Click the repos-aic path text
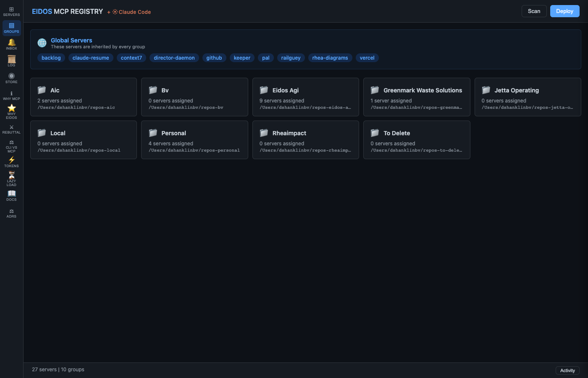The width and height of the screenshot is (588, 378). 76,108
